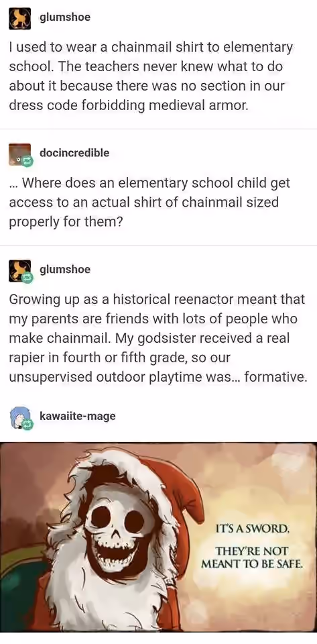Screen dimensions: 317x644
Task: Select docincredible's question about chainmail sizing
Action: pos(149,202)
